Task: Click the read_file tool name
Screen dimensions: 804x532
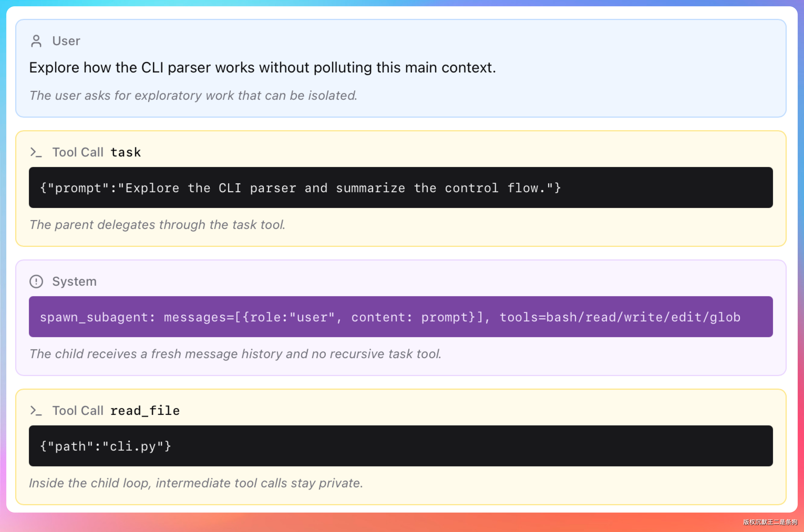Action: (x=145, y=410)
